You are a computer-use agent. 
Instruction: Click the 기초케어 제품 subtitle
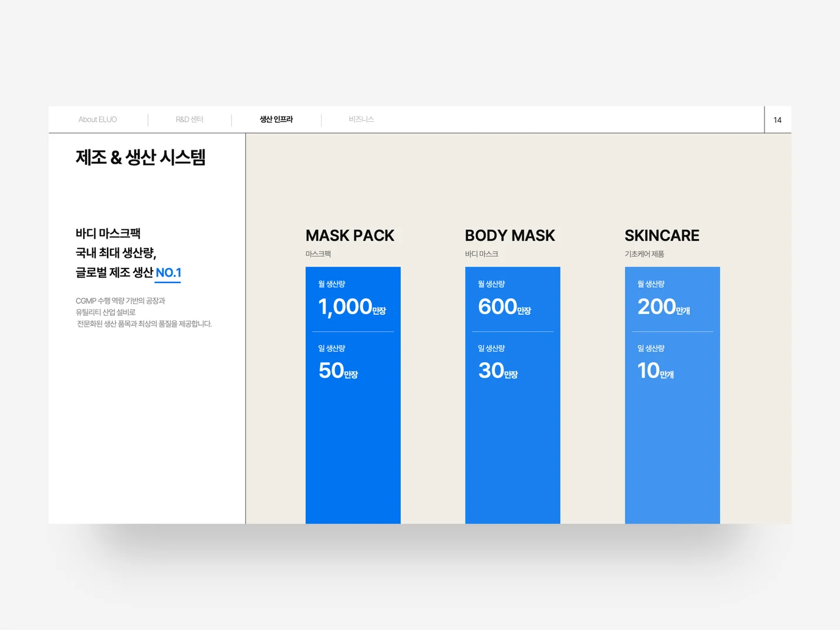pyautogui.click(x=645, y=254)
